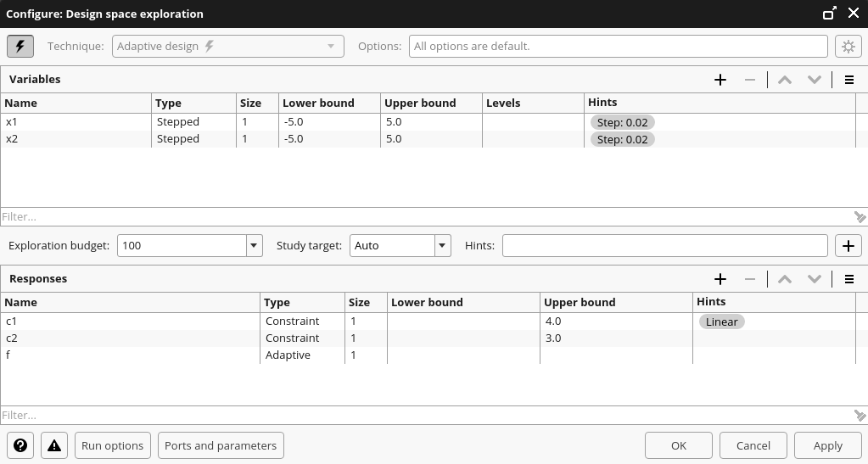868x464 pixels.
Task: Click the Stepped type cell for x1
Action: point(193,122)
